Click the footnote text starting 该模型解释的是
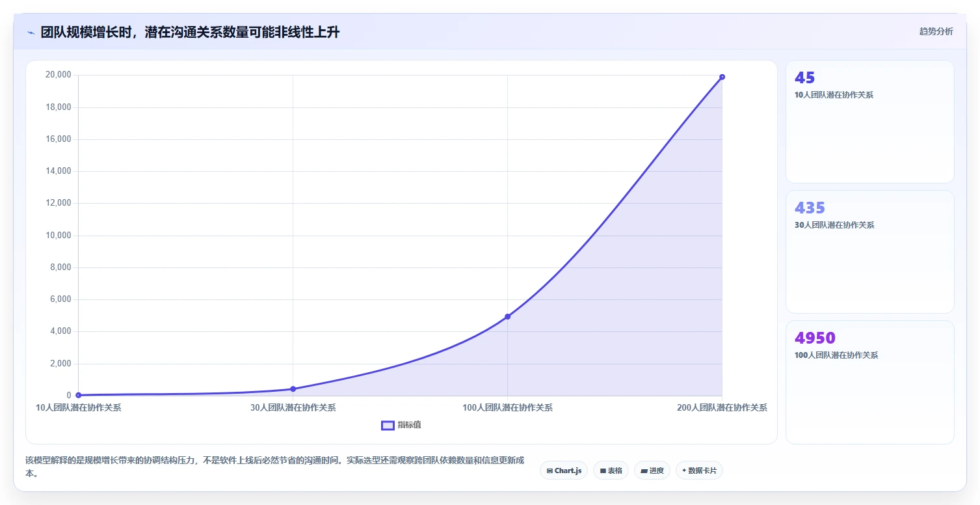 click(276, 467)
